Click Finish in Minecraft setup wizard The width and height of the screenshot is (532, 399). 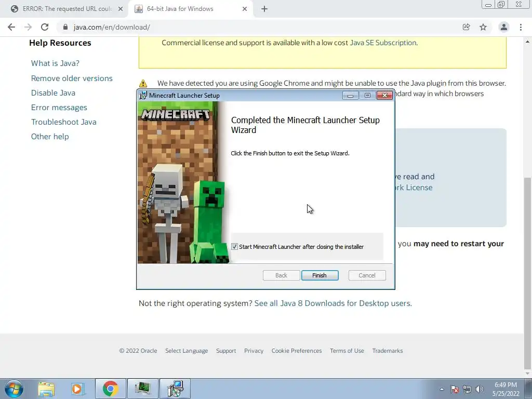pyautogui.click(x=320, y=275)
